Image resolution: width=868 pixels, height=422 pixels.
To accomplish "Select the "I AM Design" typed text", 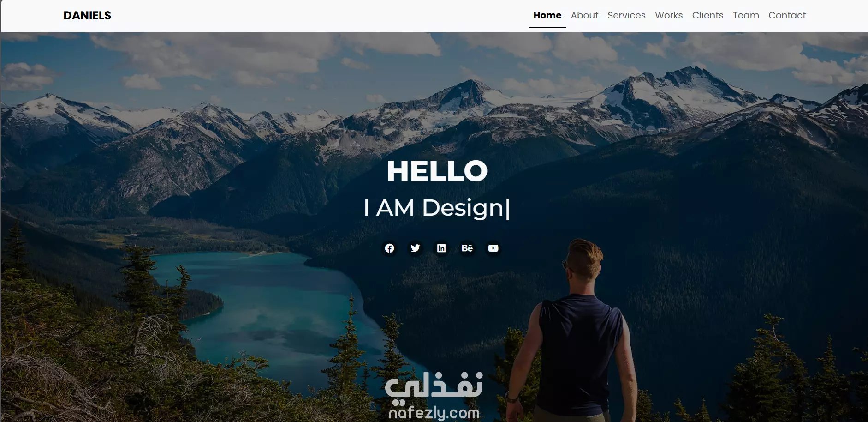I will click(x=434, y=208).
